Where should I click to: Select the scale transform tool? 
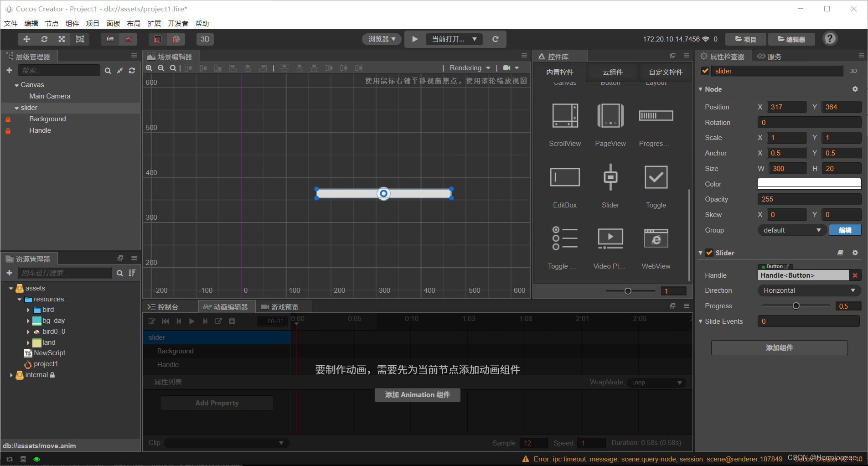click(x=62, y=39)
